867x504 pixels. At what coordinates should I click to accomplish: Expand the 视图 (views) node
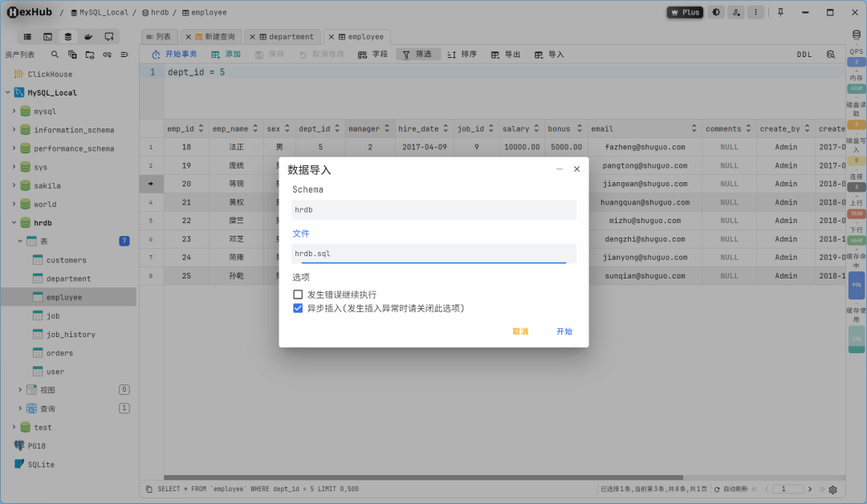[19, 389]
